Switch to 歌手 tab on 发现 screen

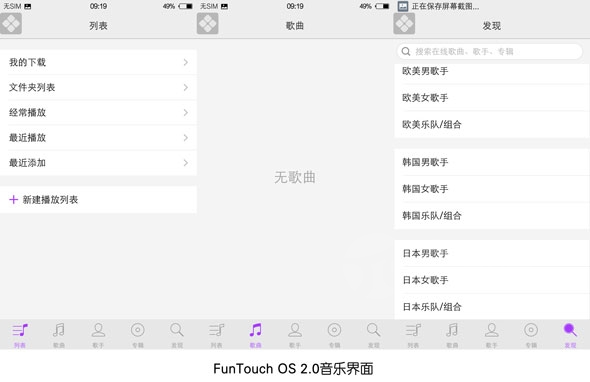click(492, 335)
